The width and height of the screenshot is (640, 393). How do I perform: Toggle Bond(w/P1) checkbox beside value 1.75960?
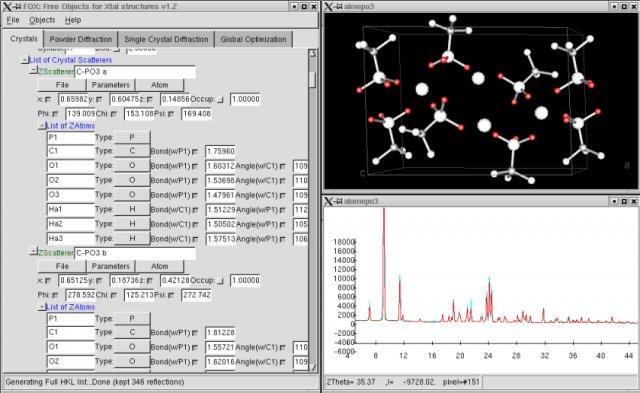pos(195,151)
